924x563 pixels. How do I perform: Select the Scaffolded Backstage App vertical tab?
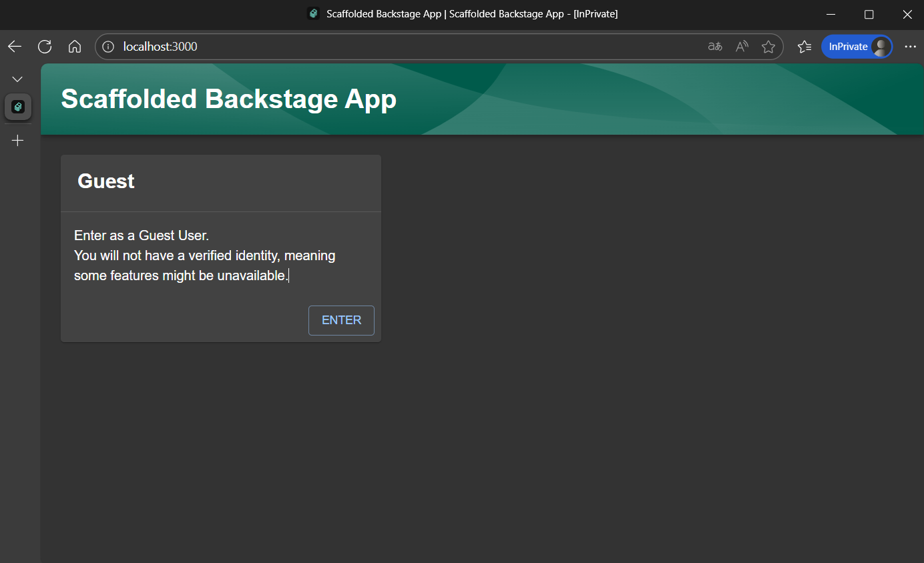[x=18, y=107]
